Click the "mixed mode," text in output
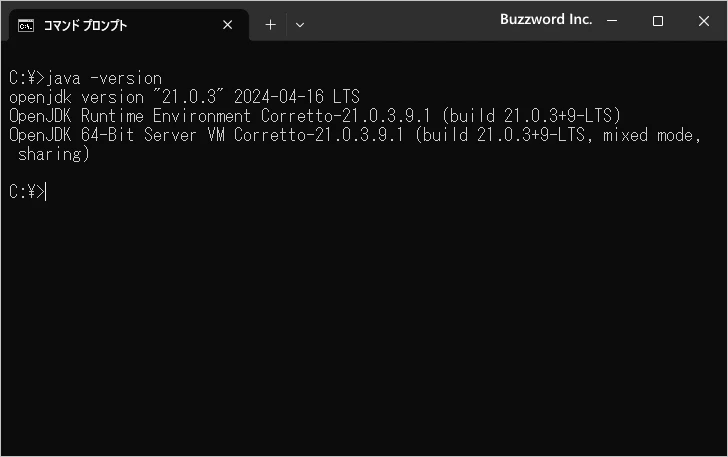728x457 pixels. point(652,135)
